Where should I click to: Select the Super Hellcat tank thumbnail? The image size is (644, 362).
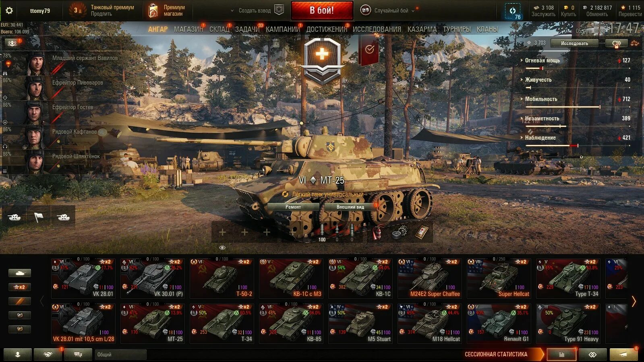pos(499,278)
